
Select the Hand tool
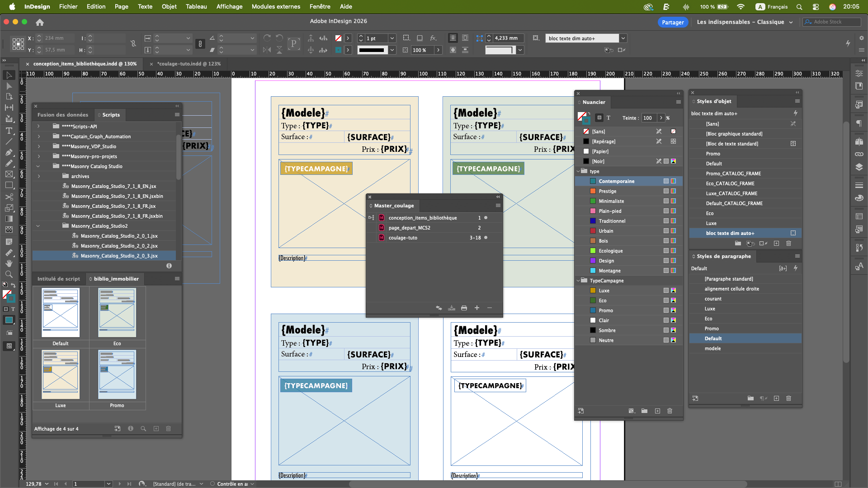(9, 263)
